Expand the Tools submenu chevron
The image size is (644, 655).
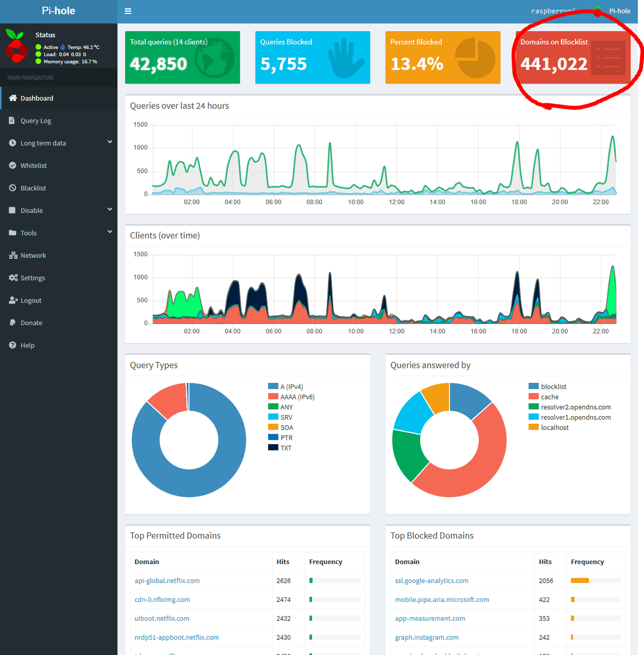[110, 232]
